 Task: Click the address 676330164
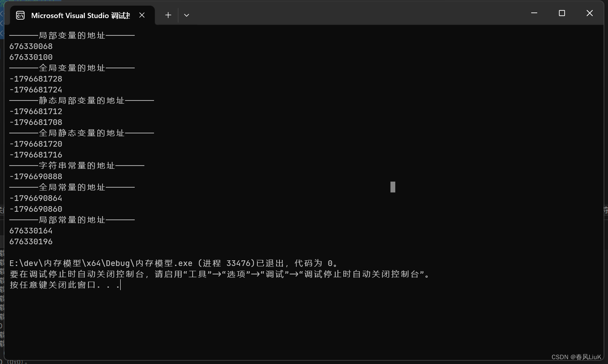point(31,231)
